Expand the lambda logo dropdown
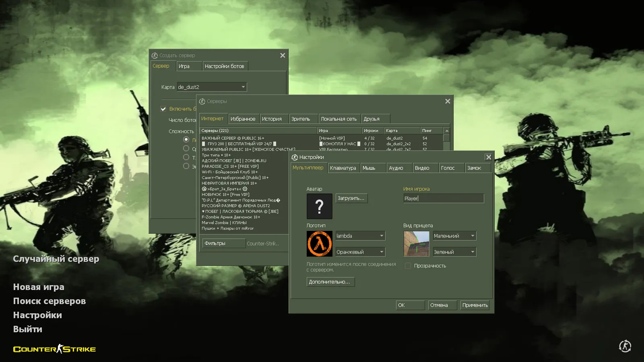Image resolution: width=644 pixels, height=362 pixels. [381, 236]
